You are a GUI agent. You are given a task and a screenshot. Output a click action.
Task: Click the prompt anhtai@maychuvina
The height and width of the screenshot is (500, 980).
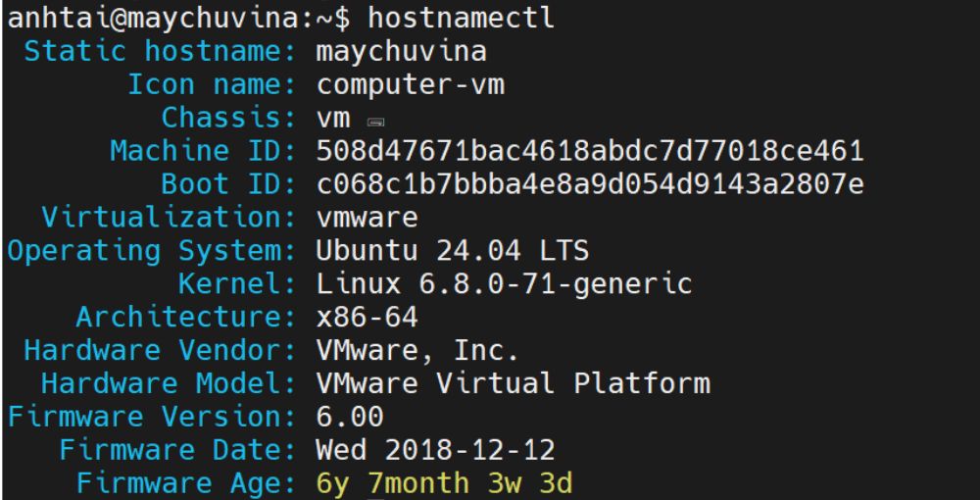155,19
